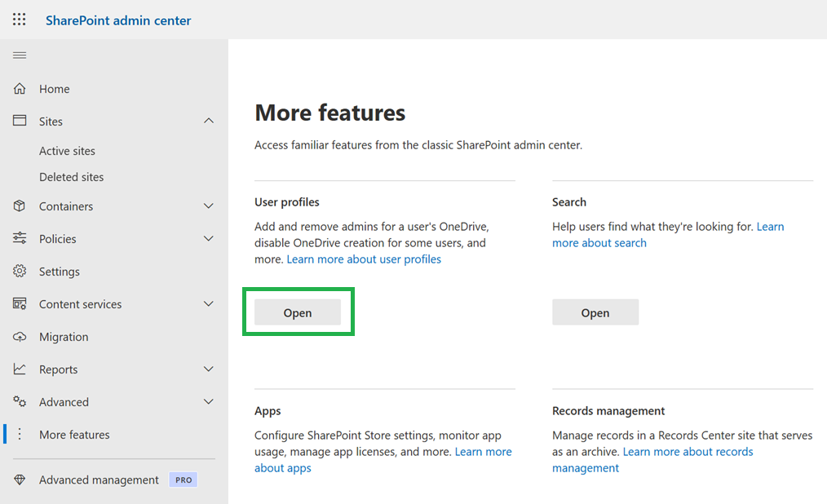
Task: Click the Sites label in navigation
Action: pos(51,122)
